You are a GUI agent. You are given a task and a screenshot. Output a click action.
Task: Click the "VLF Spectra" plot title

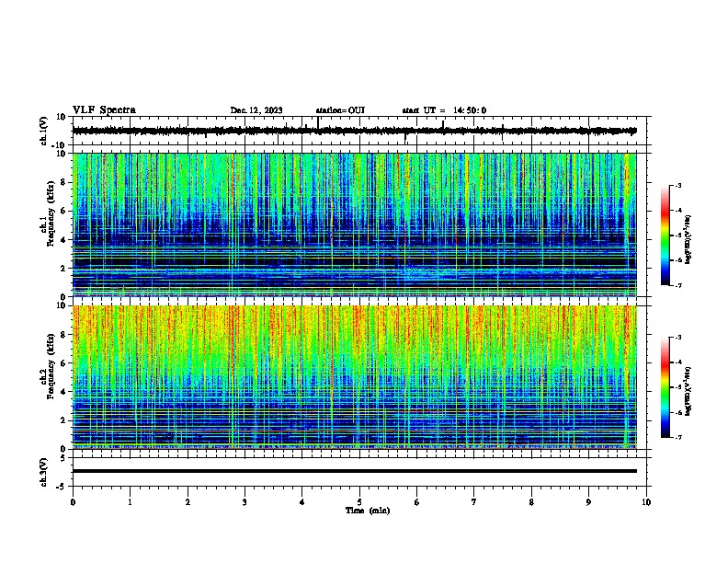[x=104, y=110]
